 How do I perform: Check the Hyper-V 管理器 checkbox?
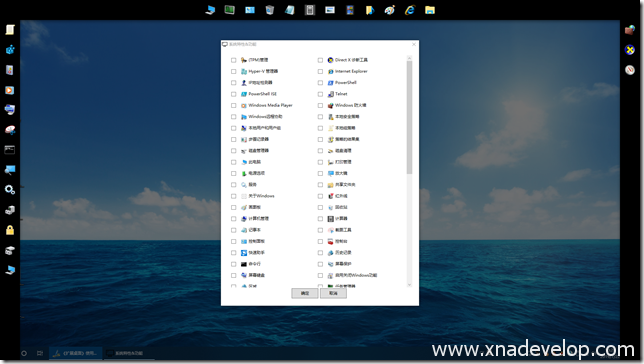point(234,71)
